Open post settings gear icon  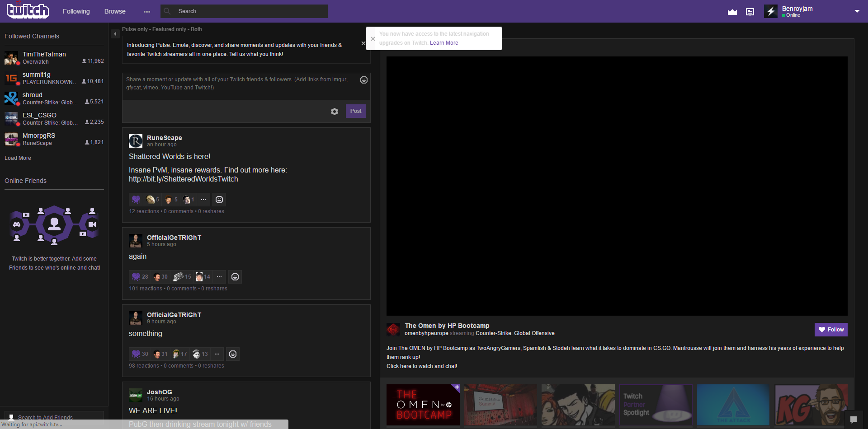point(335,112)
